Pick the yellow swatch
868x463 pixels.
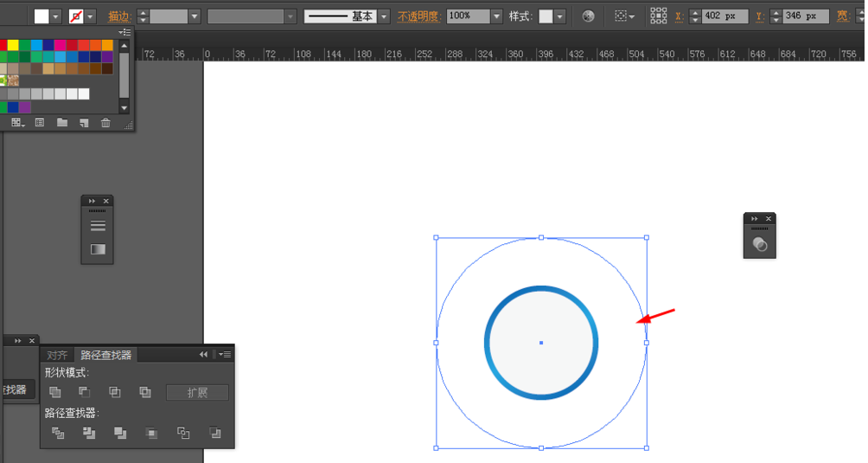tap(13, 45)
